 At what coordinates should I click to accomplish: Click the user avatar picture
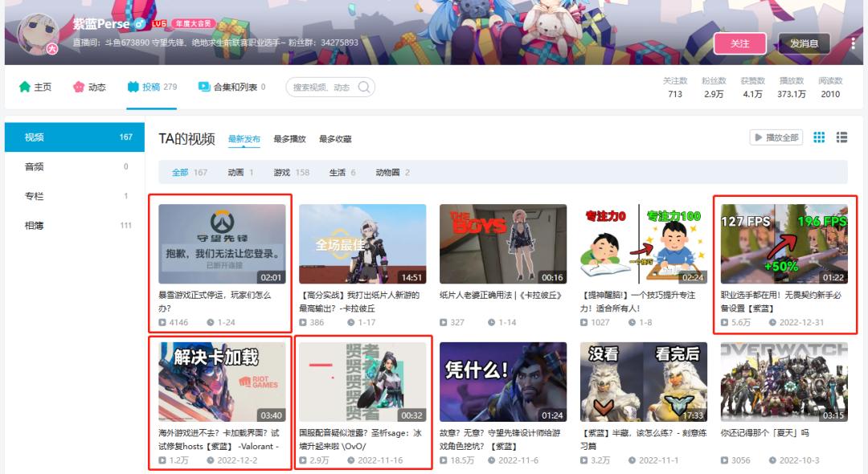[x=38, y=33]
